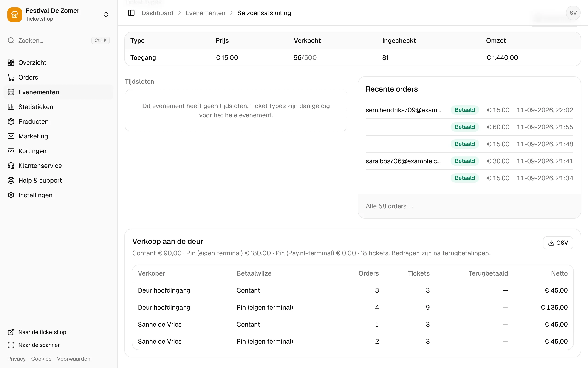This screenshot has height=368, width=588.
Task: Click the € 135,00 netto cell
Action: (554, 308)
